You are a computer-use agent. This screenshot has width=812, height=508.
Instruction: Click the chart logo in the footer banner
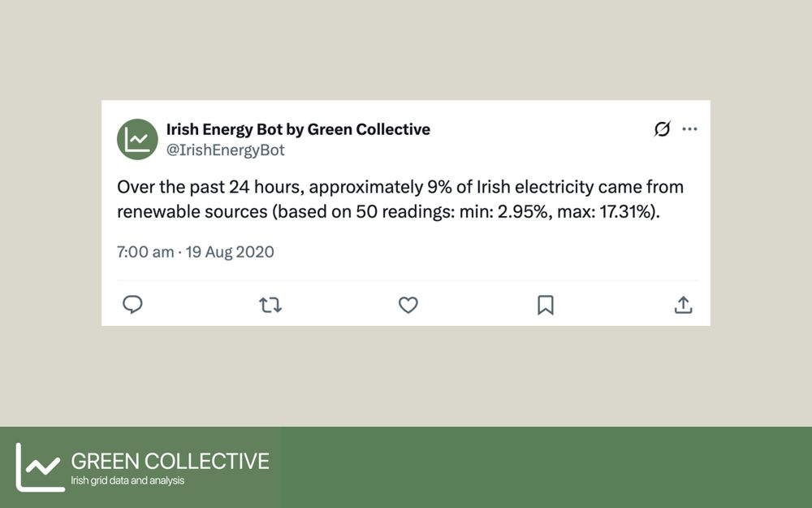41,467
